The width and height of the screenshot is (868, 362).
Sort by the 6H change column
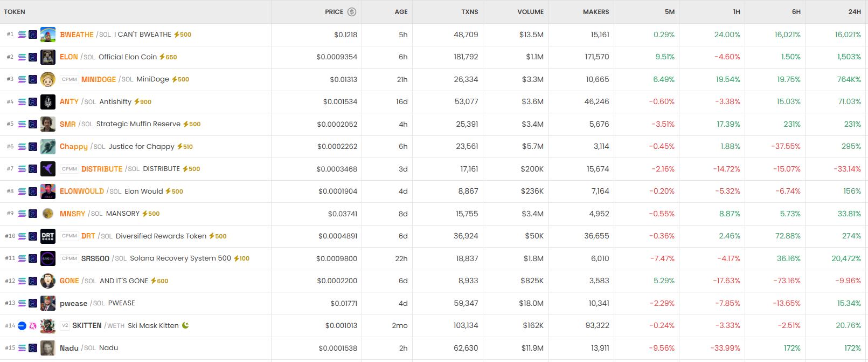(796, 12)
